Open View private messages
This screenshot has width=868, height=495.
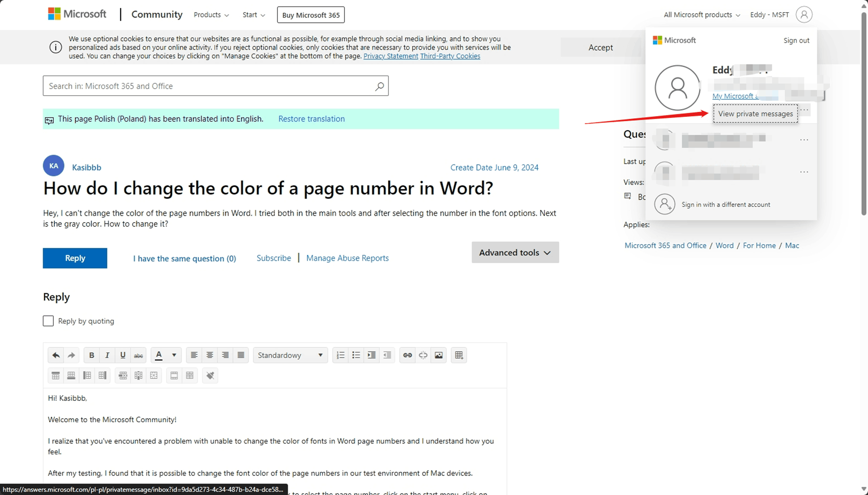[x=755, y=113]
